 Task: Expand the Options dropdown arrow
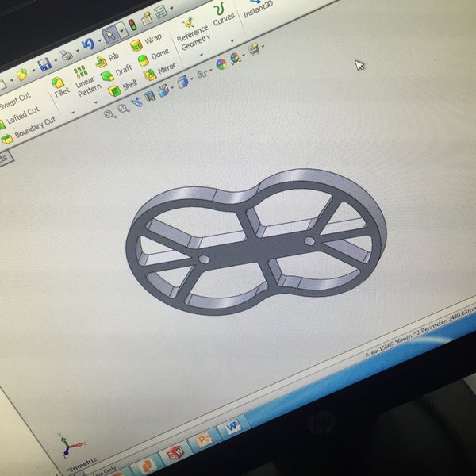[x=172, y=8]
